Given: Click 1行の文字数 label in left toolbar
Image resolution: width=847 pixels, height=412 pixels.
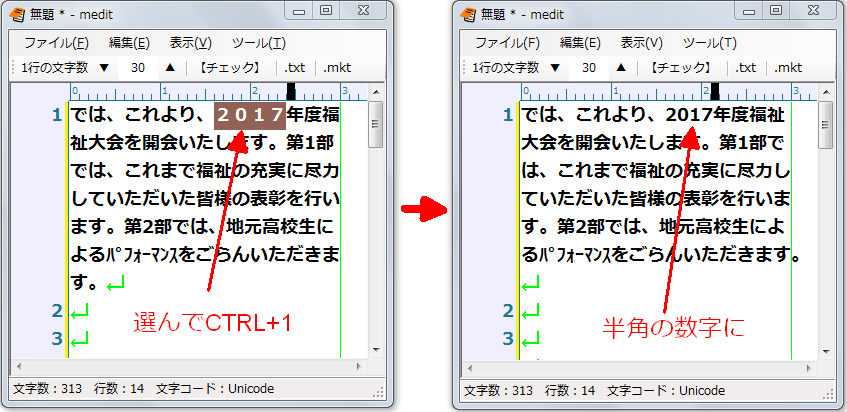Looking at the screenshot, I should pos(55,68).
